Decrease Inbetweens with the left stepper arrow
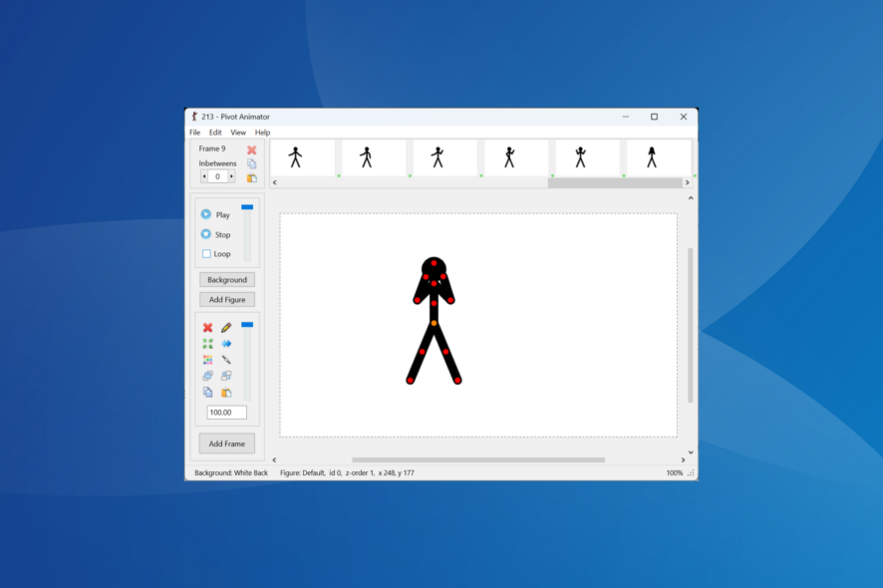Image resolution: width=883 pixels, height=588 pixels. coord(204,176)
